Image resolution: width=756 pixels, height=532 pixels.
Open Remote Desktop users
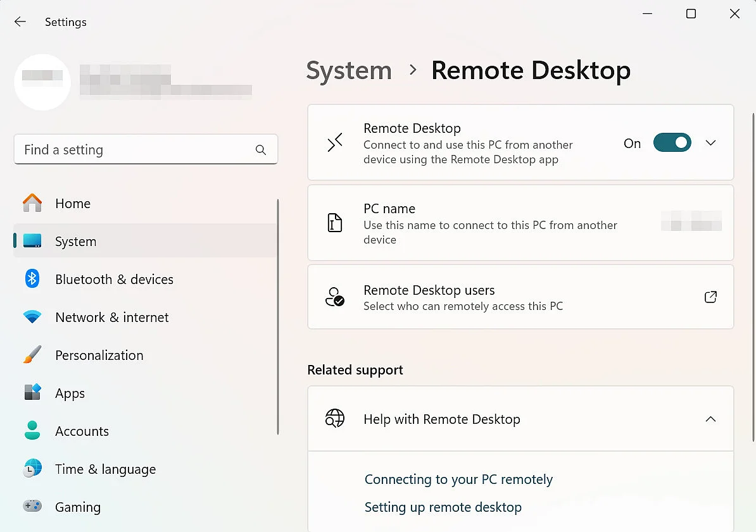click(520, 297)
